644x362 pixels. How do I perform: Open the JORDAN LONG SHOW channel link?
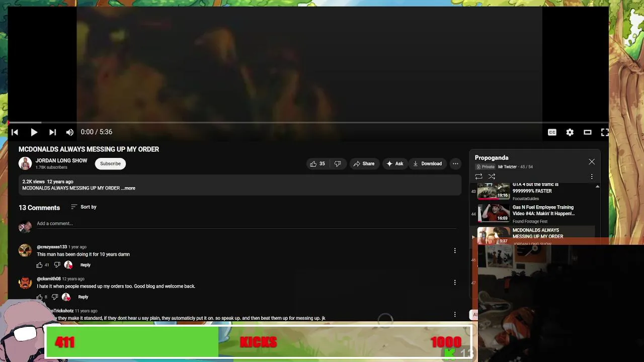point(61,160)
